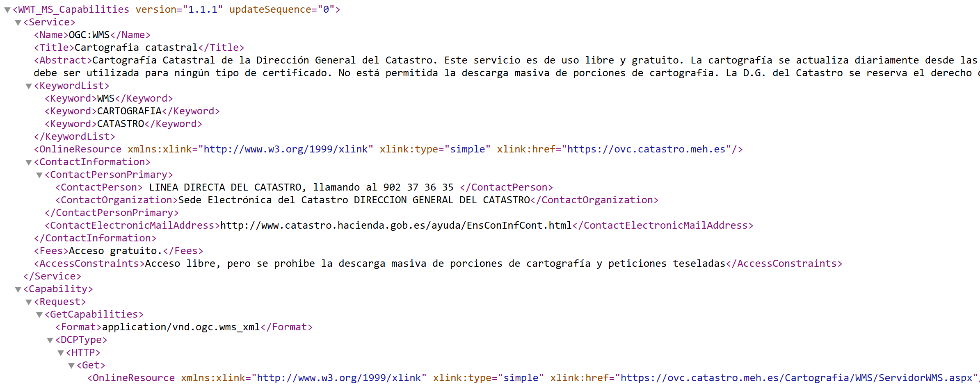Collapse the DCPType node
Viewport: 980px width, 384px height.
tap(50, 340)
